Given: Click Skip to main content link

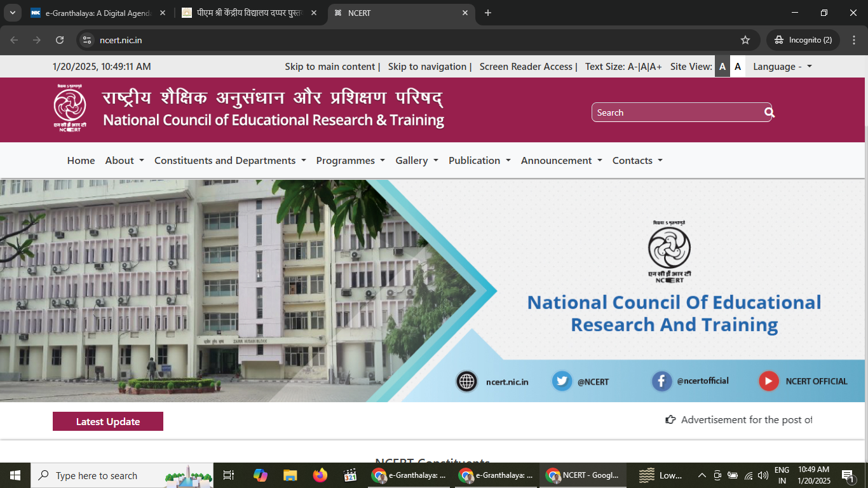Looking at the screenshot, I should pos(330,67).
